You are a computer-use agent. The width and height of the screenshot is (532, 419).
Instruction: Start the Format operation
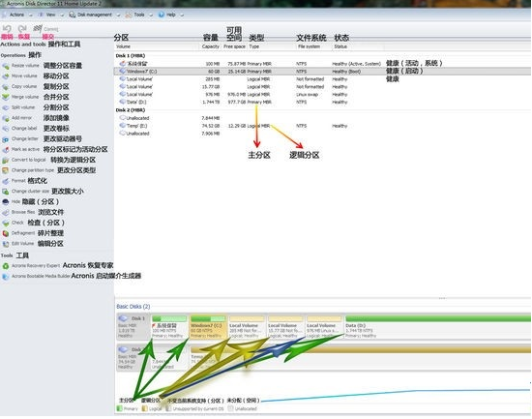tap(15, 181)
